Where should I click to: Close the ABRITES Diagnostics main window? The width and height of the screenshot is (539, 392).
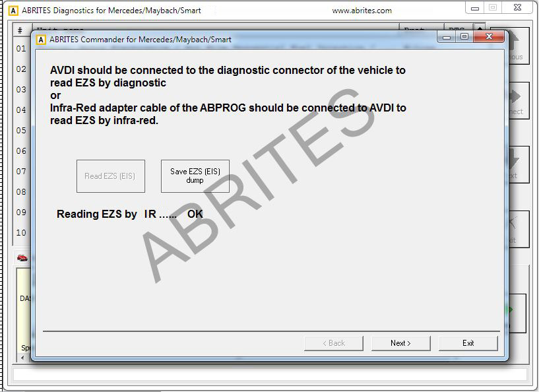tap(517, 7)
